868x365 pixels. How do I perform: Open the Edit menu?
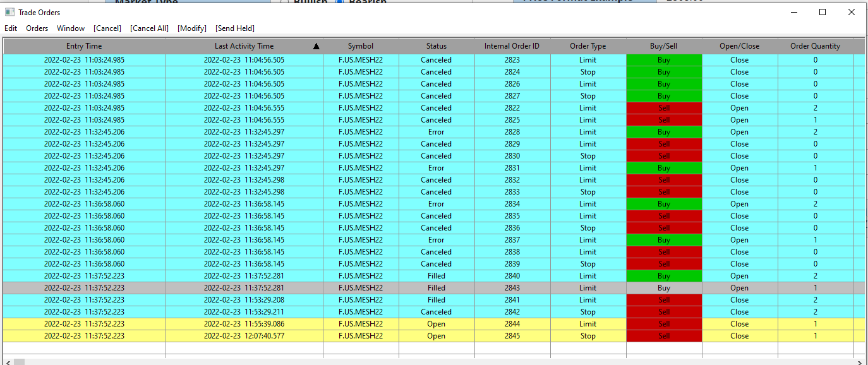[11, 28]
